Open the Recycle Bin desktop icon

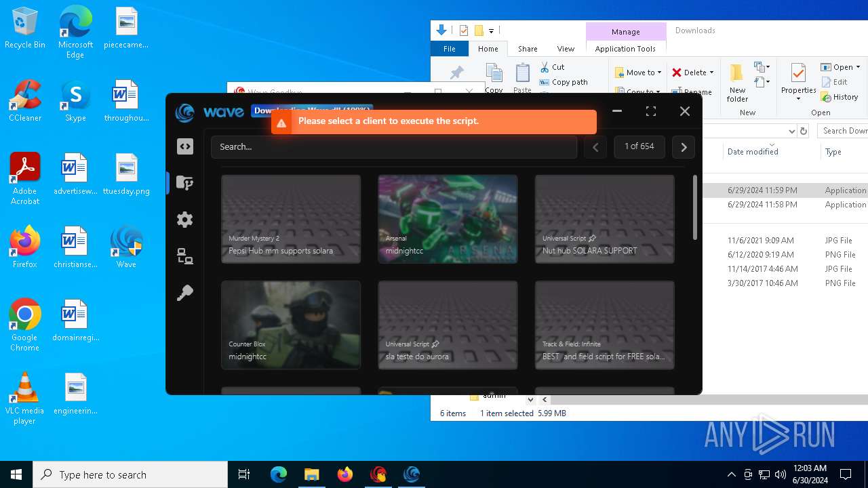(25, 28)
